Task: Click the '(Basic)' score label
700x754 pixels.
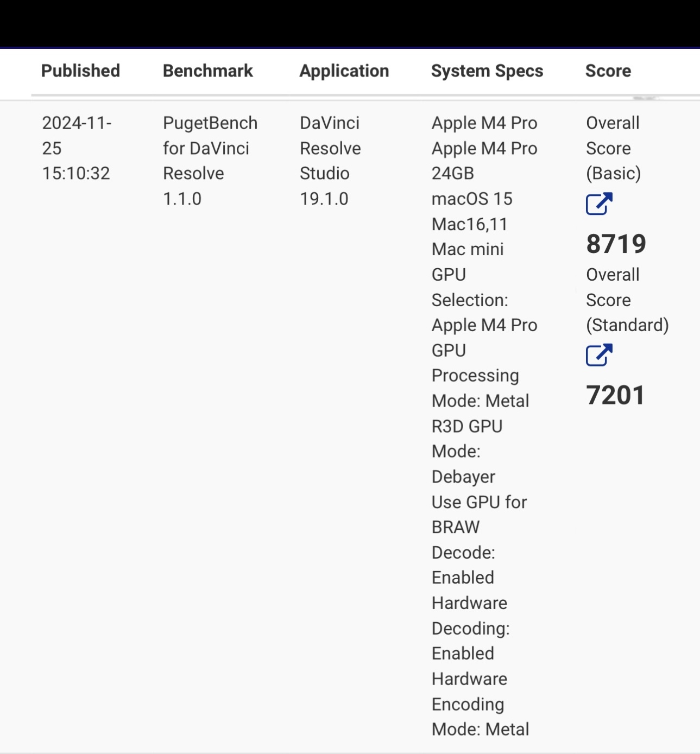Action: coord(614,174)
